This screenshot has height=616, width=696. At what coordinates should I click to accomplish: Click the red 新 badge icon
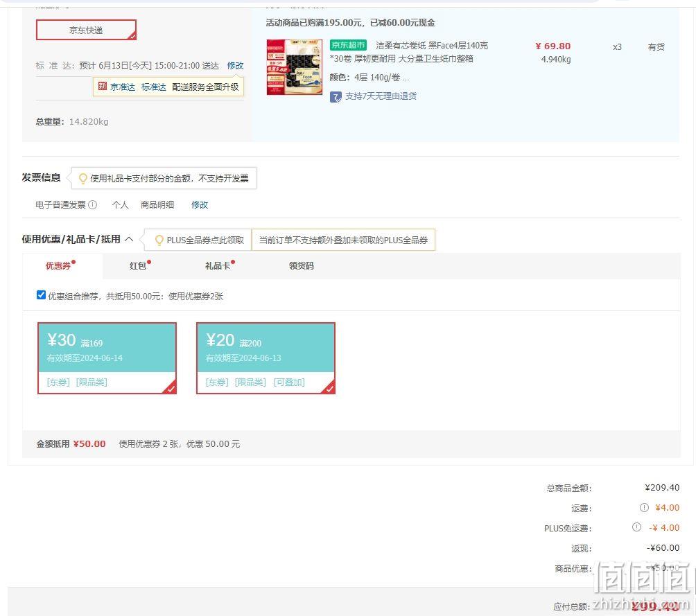[103, 86]
